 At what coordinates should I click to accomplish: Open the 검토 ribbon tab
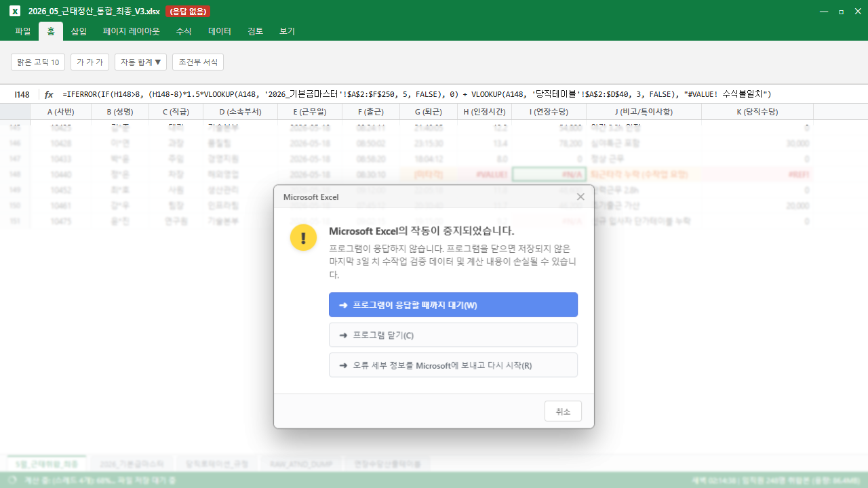(x=256, y=31)
